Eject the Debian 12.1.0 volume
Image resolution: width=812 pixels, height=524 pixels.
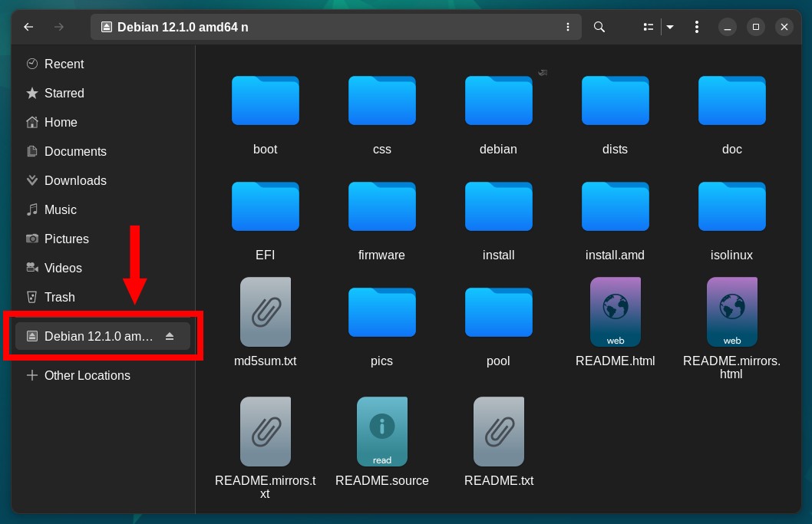coord(170,337)
